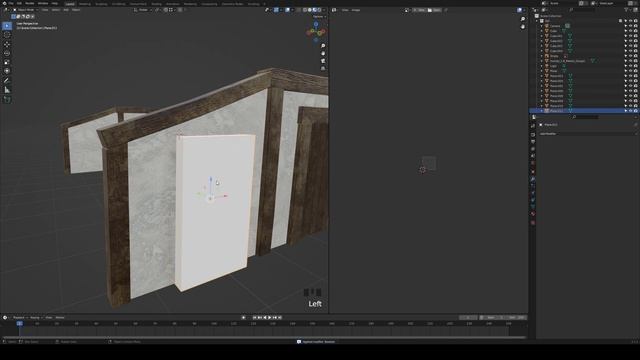Viewport: 640px width, 360px height.
Task: Click New in the image editor header
Action: (420, 10)
